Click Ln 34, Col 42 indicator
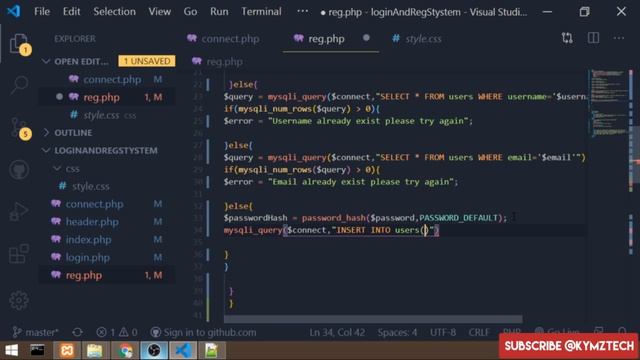The image size is (640, 360). [x=337, y=332]
